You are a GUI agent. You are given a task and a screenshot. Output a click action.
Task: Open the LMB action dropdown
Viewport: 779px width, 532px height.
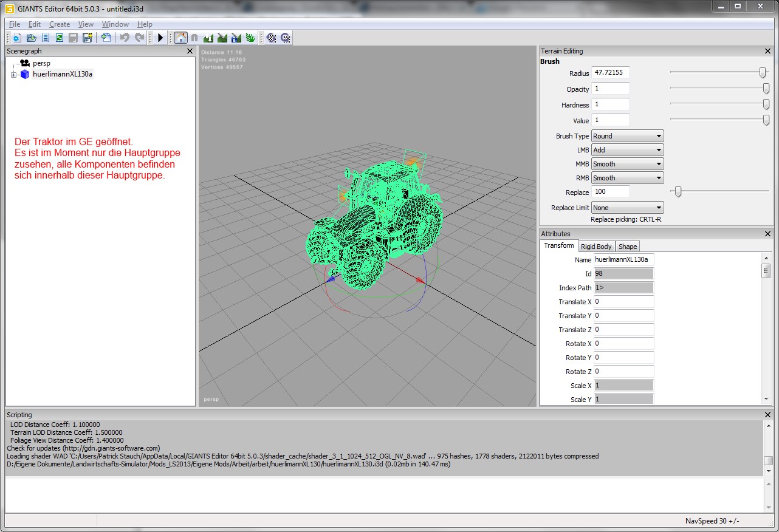(628, 150)
